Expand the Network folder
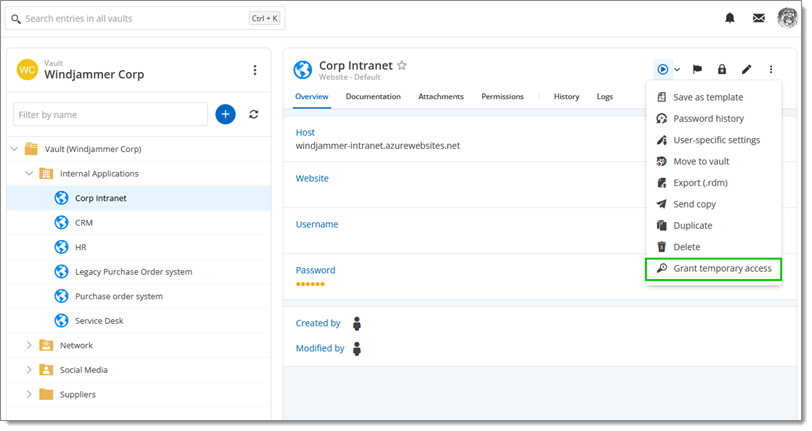 pos(29,345)
